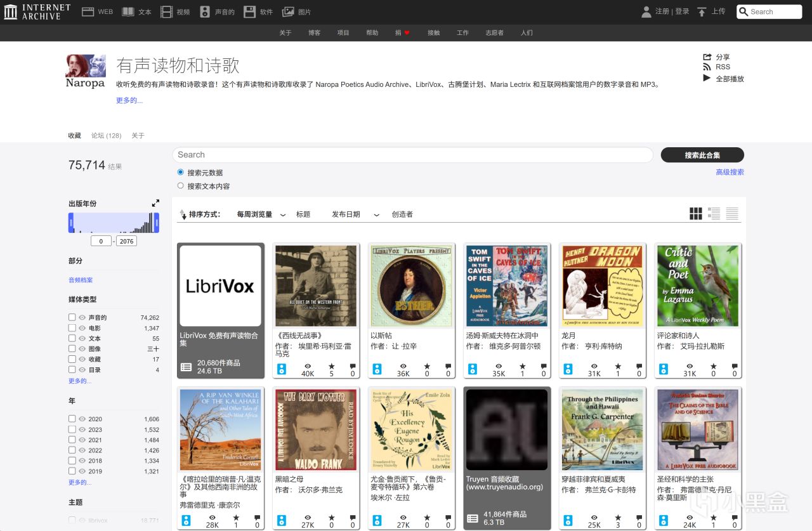Click the user avatar icon near 注册
812x531 pixels.
646,11
